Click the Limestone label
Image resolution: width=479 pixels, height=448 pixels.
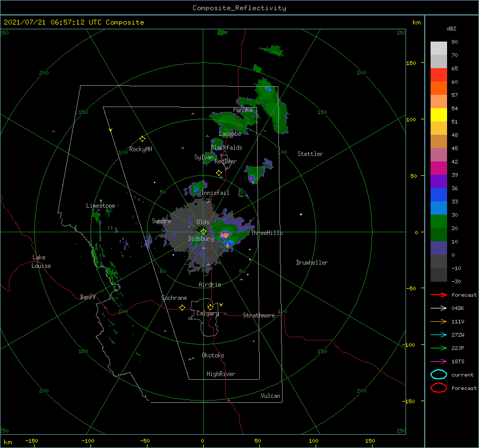point(101,206)
